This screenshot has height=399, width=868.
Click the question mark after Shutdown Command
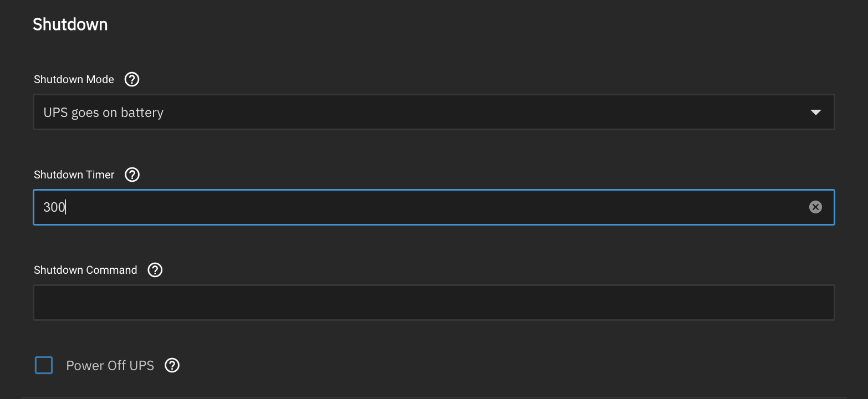click(155, 270)
